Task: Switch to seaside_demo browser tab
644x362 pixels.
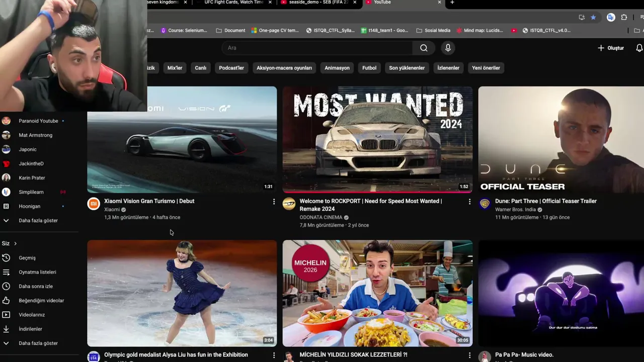Action: click(x=318, y=3)
